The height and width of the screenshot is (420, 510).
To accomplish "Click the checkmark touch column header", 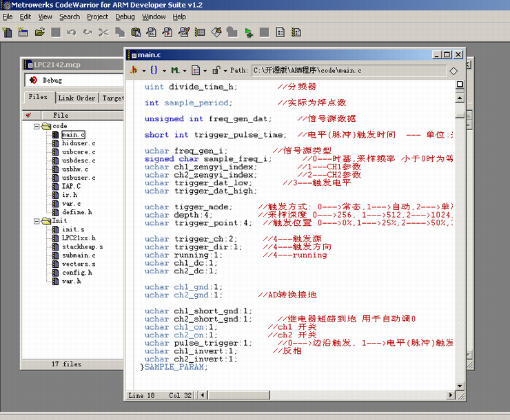I will click(x=28, y=115).
